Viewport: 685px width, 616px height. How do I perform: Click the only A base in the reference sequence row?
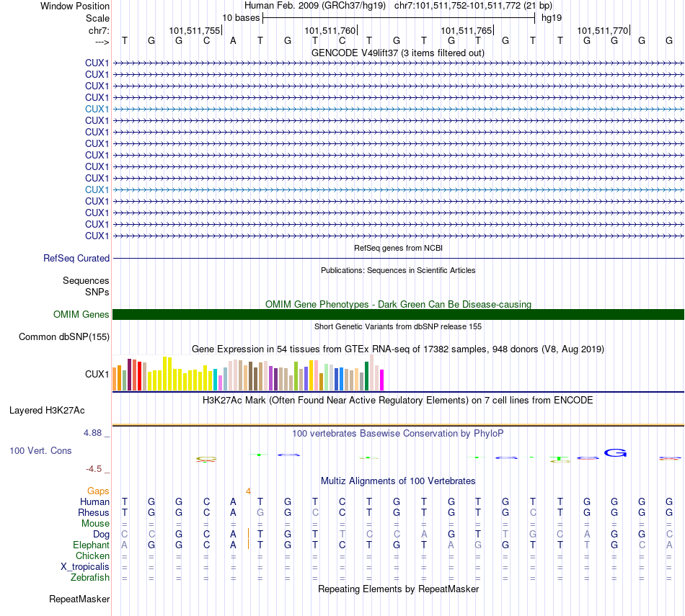click(234, 40)
